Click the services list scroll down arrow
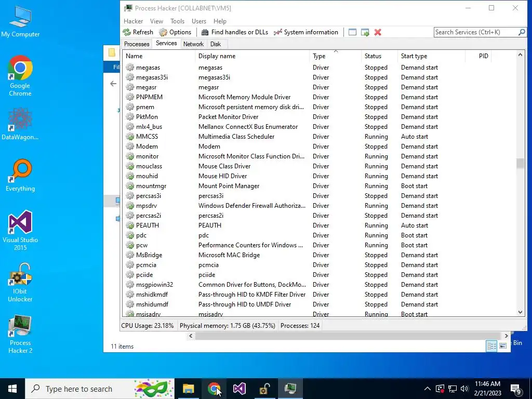532x399 pixels. coord(520,312)
